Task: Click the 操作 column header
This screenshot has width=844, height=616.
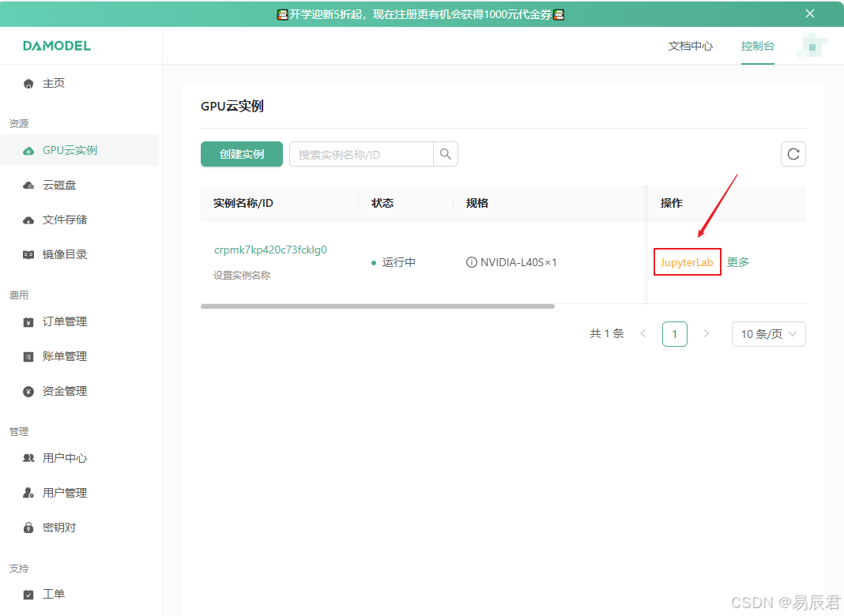Action: point(672,203)
